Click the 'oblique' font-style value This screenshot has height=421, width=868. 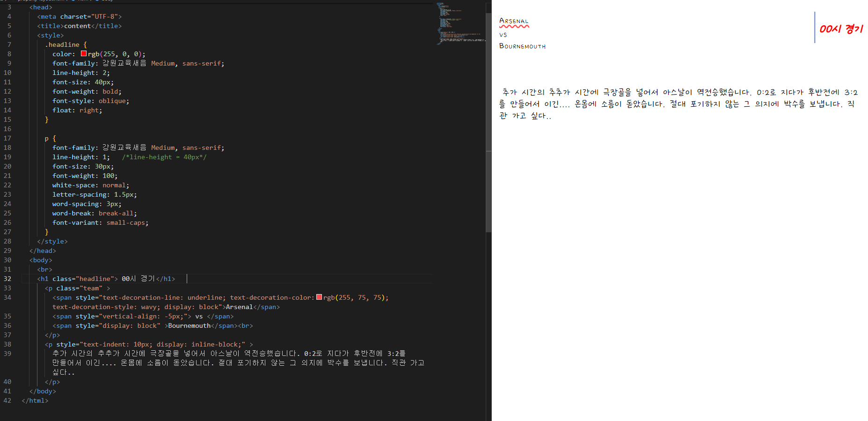point(112,101)
